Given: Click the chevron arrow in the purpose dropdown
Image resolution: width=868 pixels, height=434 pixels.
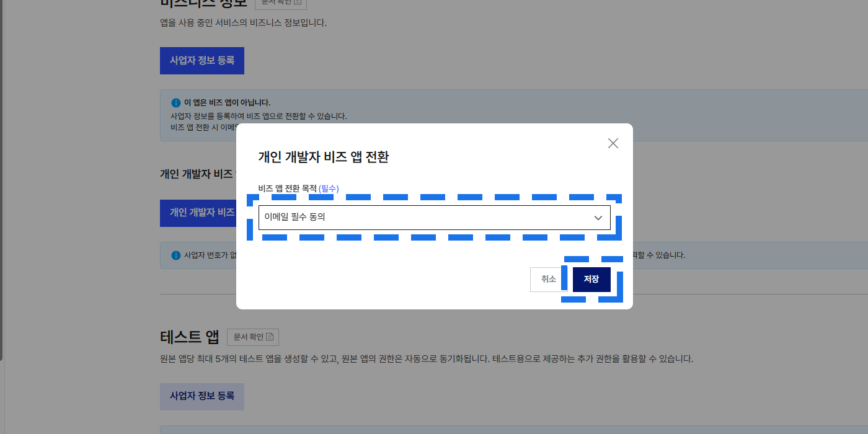Looking at the screenshot, I should [598, 218].
